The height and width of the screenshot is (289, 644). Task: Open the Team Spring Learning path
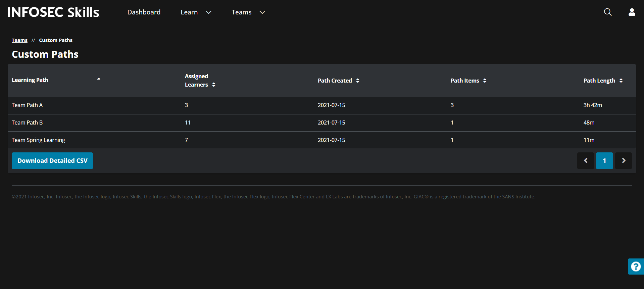coord(38,140)
